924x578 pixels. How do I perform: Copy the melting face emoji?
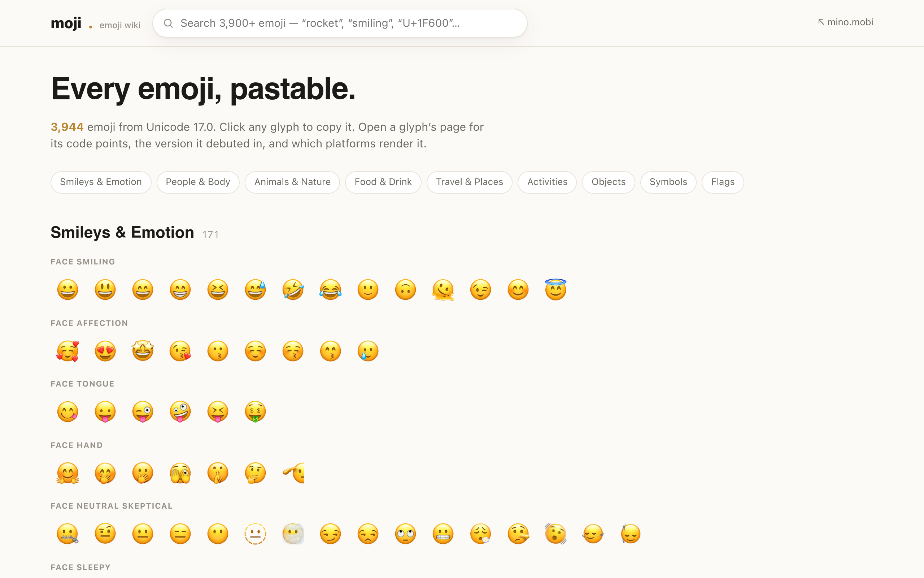click(443, 289)
